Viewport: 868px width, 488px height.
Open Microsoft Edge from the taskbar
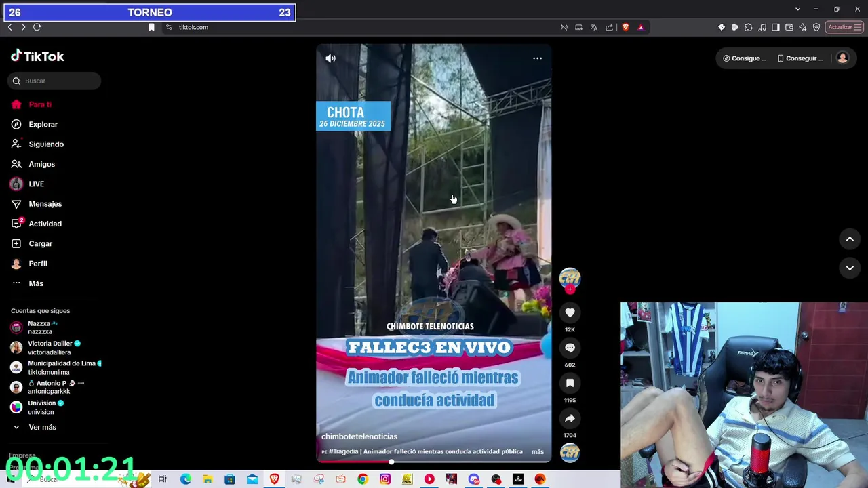[185, 479]
